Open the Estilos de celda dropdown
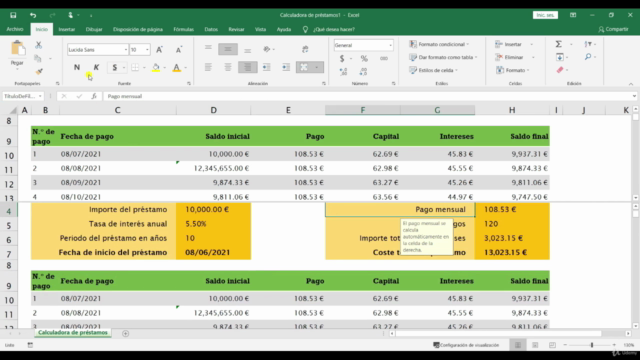The height and width of the screenshot is (360, 640). 433,70
